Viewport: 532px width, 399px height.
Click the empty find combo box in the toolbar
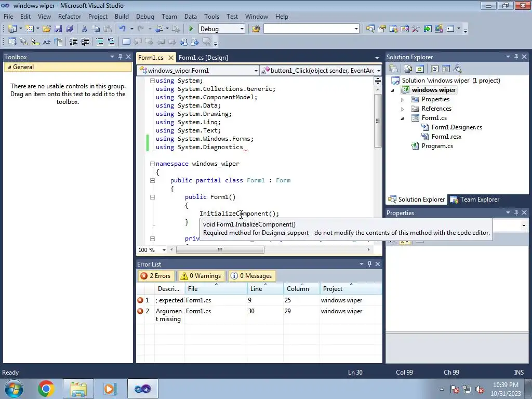click(x=311, y=29)
